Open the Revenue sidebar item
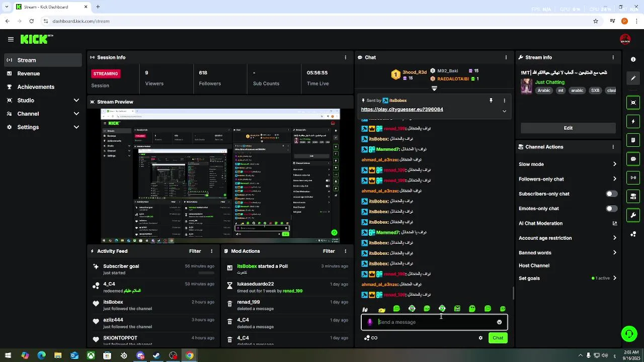 pyautogui.click(x=43, y=73)
